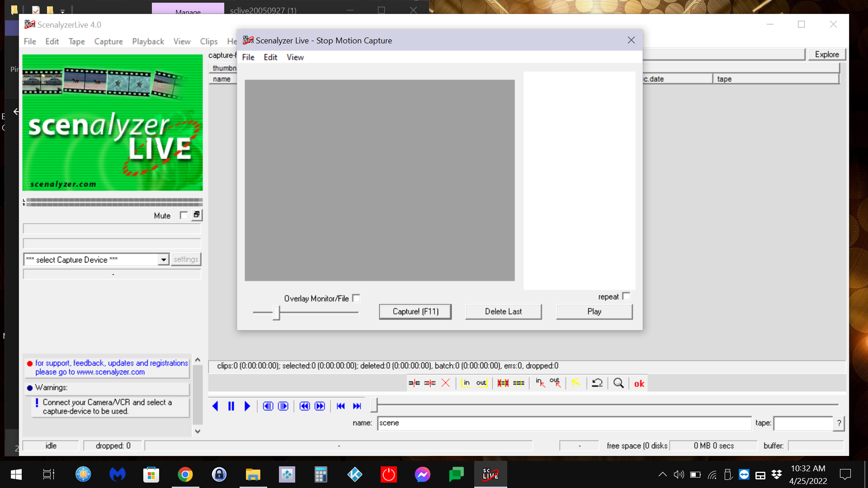868x488 pixels.
Task: Open the File menu in ScenalyzerLive
Action: tap(30, 41)
